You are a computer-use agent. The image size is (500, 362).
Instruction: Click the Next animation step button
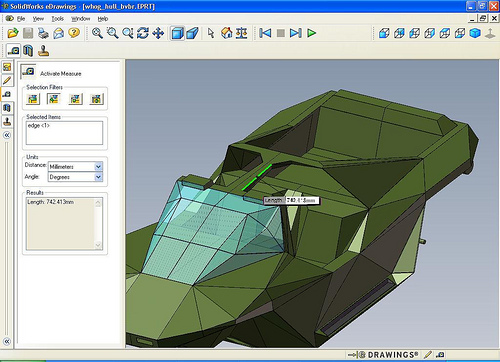[296, 33]
